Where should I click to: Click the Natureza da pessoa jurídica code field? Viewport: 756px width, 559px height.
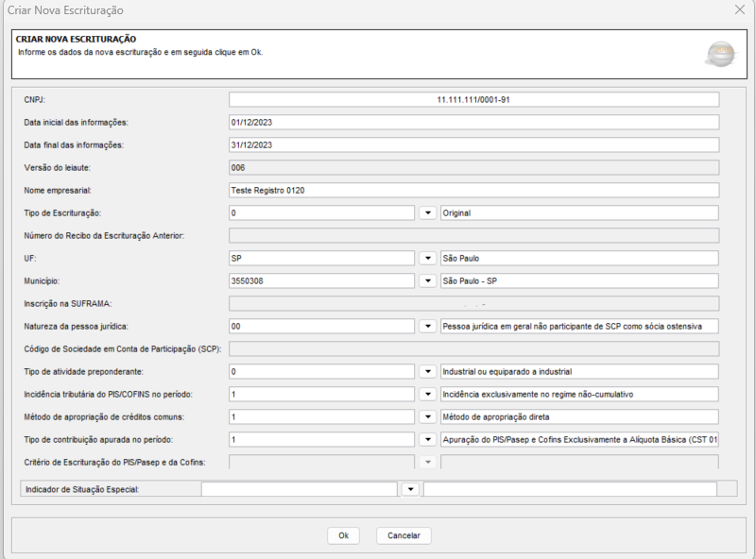tap(321, 327)
